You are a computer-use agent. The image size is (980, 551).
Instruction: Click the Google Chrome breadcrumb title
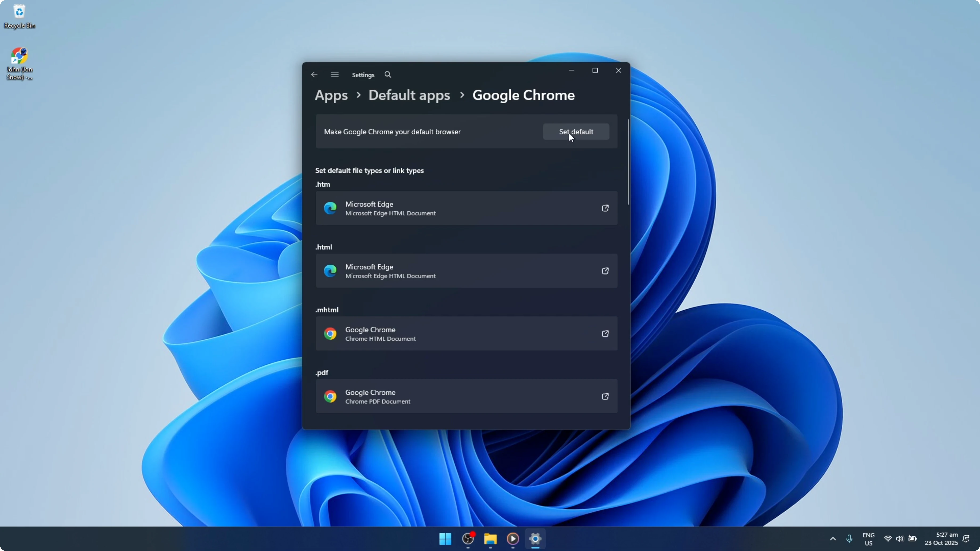[523, 95]
